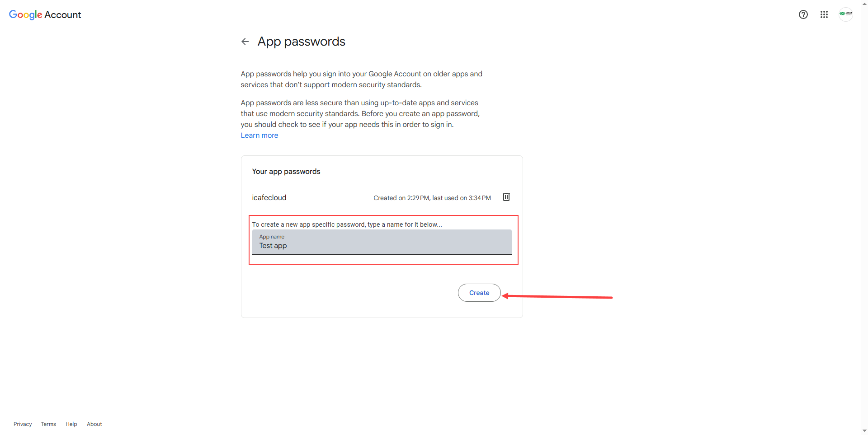Viewport: 868px width, 435px height.
Task: Open the Google apps grid
Action: 824,14
